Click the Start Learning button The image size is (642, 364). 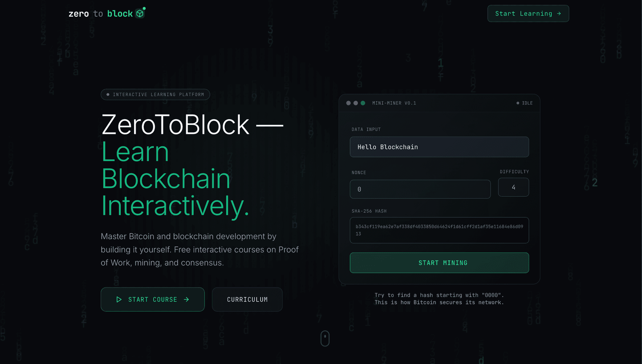[x=528, y=14]
